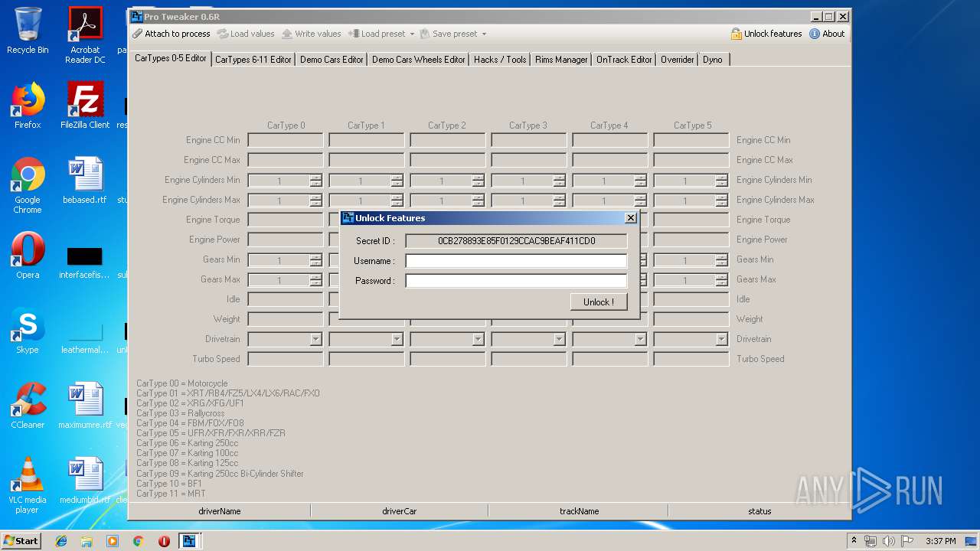Click driverName column header
The height and width of the screenshot is (551, 980).
point(220,511)
